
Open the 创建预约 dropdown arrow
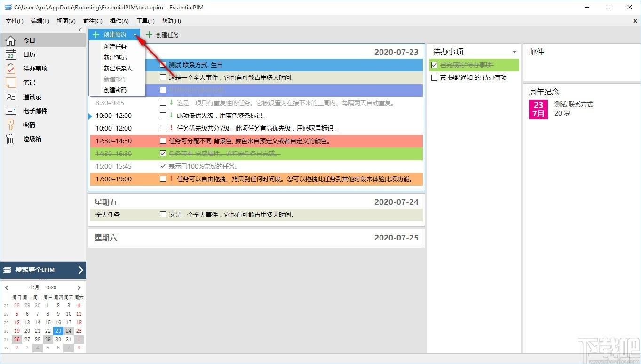coord(135,35)
